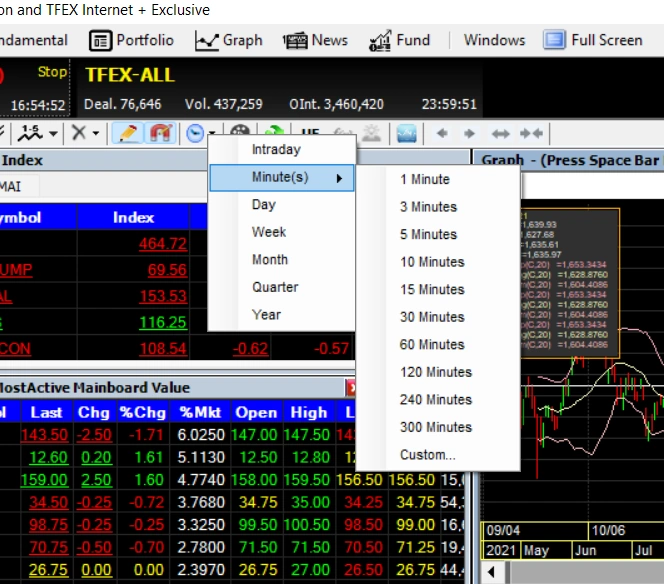664x584 pixels.
Task: Select Intraday timeframe
Action: [x=282, y=149]
